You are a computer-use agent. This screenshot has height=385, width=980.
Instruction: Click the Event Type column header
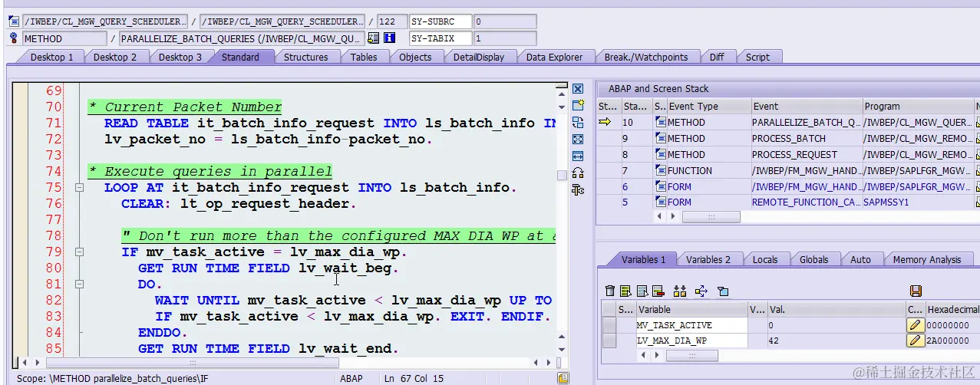[x=708, y=107]
